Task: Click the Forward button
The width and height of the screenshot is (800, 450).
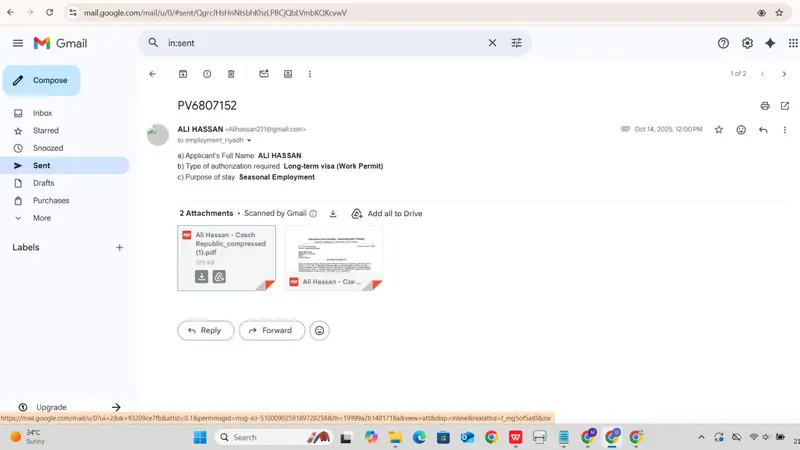Action: tap(271, 331)
